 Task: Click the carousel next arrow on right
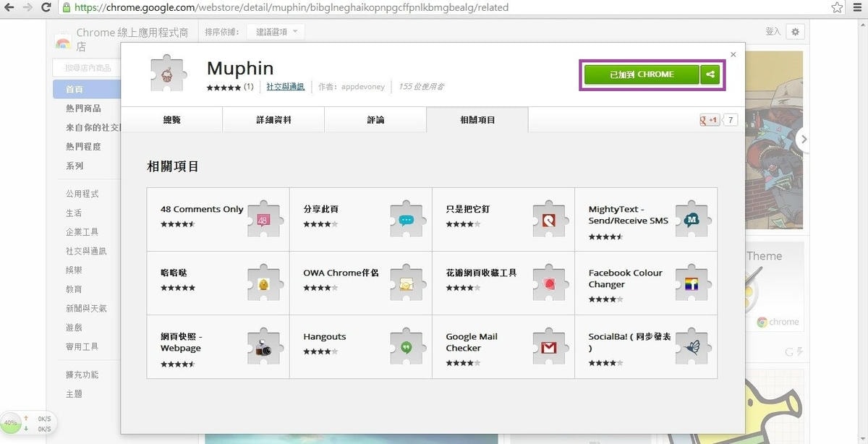(803, 139)
